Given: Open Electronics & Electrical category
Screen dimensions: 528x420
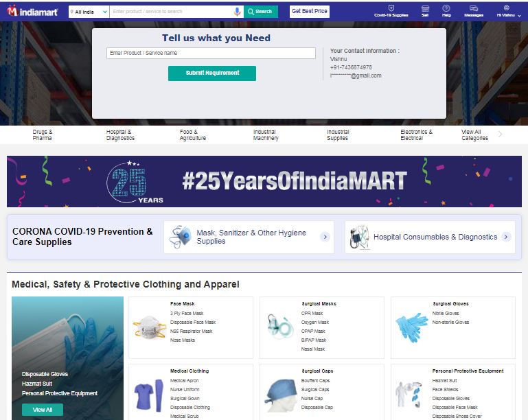Looking at the screenshot, I should pos(416,135).
